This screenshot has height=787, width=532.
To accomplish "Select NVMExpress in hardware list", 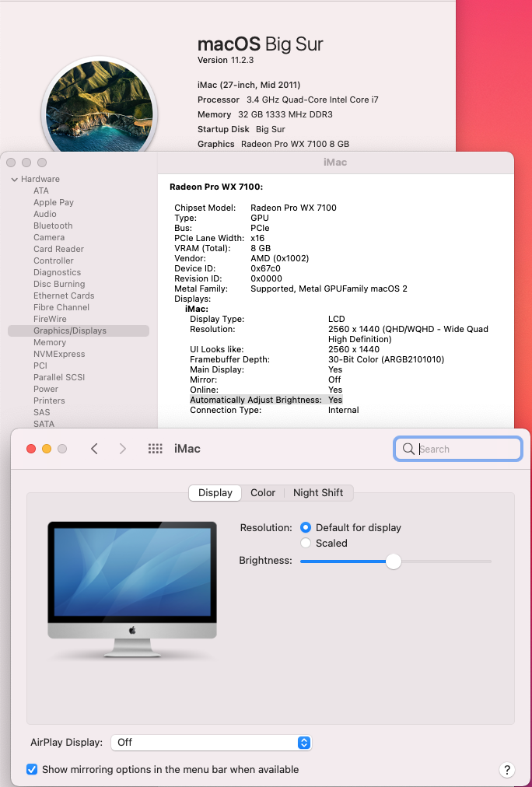I will tap(59, 354).
